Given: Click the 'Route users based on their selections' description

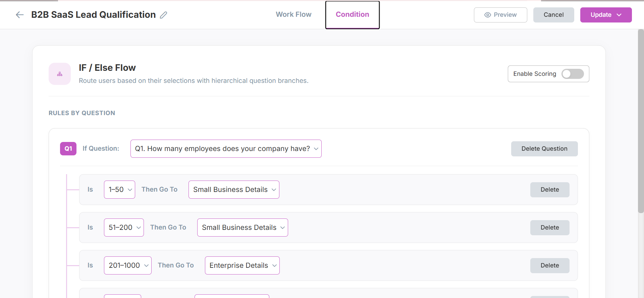Looking at the screenshot, I should [x=194, y=81].
